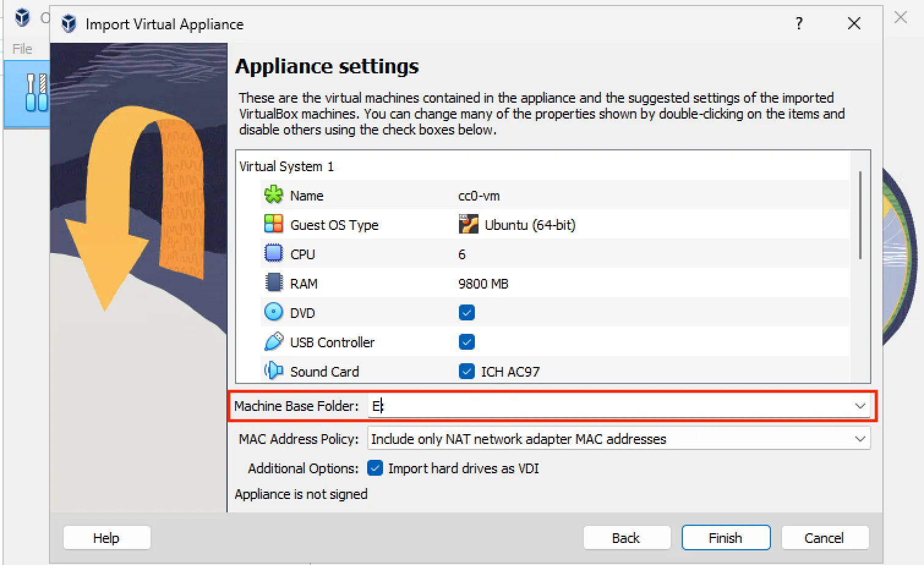Open the Machine Base Folder dropdown arrow
924x565 pixels.
tap(860, 406)
